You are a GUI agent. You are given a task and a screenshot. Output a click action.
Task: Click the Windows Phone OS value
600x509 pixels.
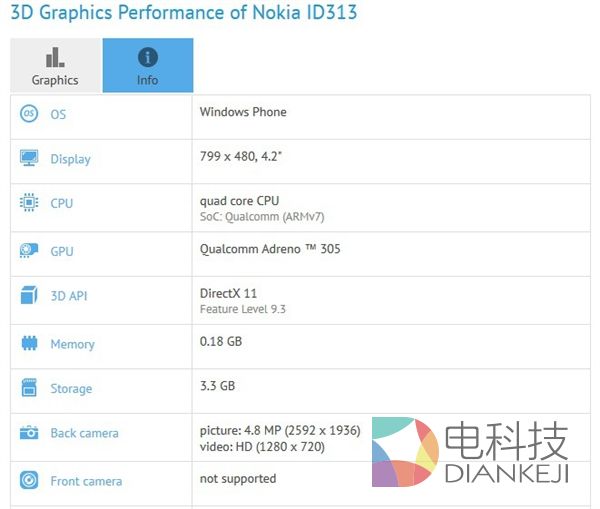pos(243,112)
